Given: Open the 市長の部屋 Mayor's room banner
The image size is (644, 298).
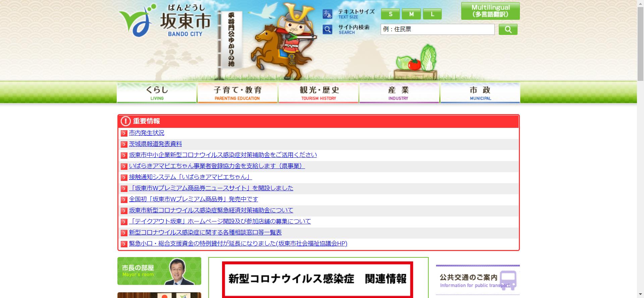Looking at the screenshot, I should click(159, 271).
